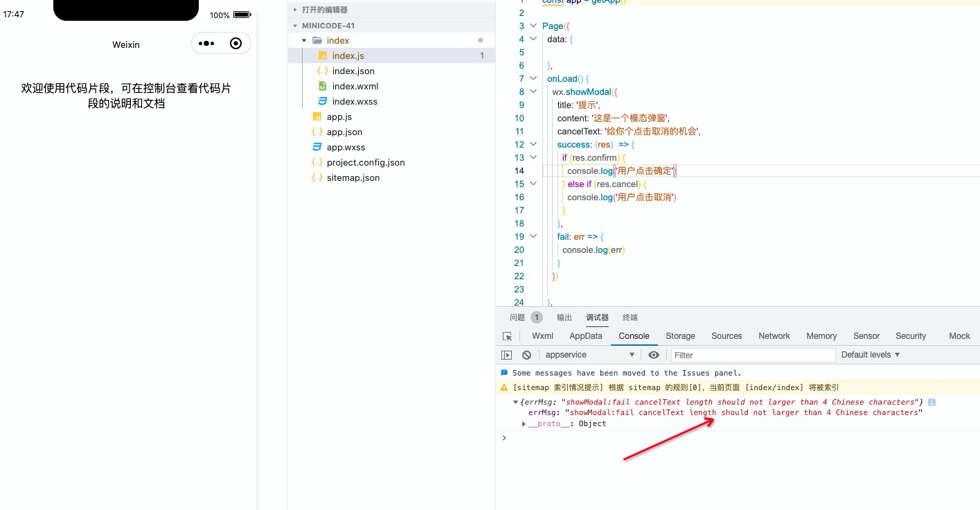This screenshot has height=510, width=980.
Task: Click the app.js file icon
Action: [317, 117]
